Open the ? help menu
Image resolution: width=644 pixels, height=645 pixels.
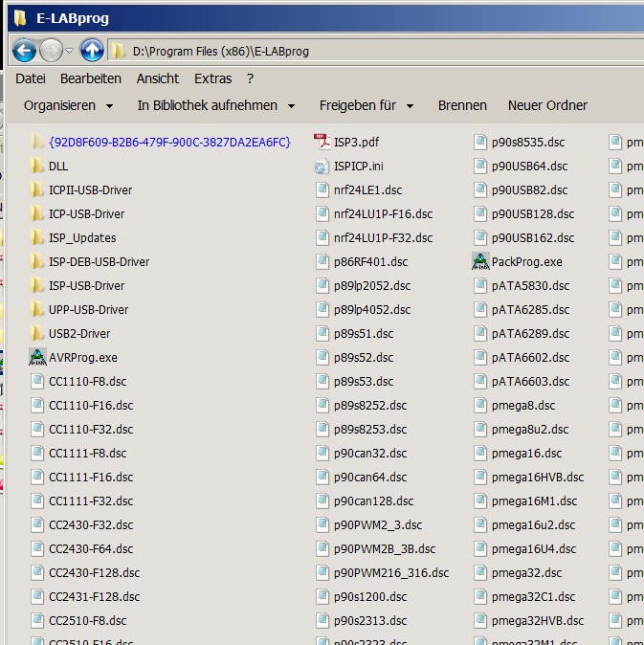pos(250,78)
